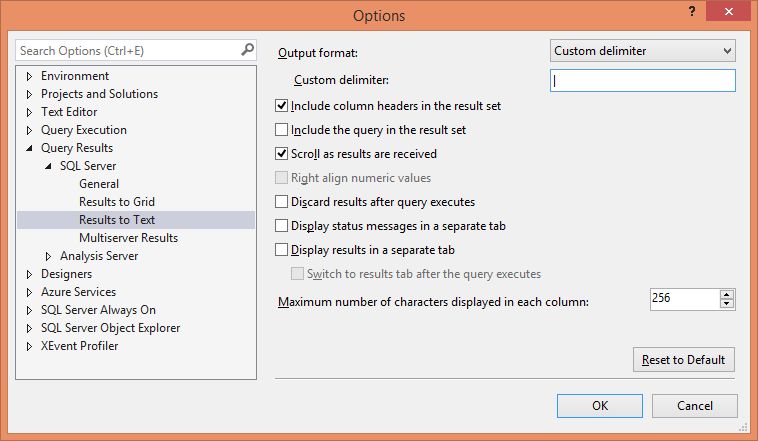Toggle Scroll as results are received
The image size is (758, 441).
pyautogui.click(x=281, y=154)
